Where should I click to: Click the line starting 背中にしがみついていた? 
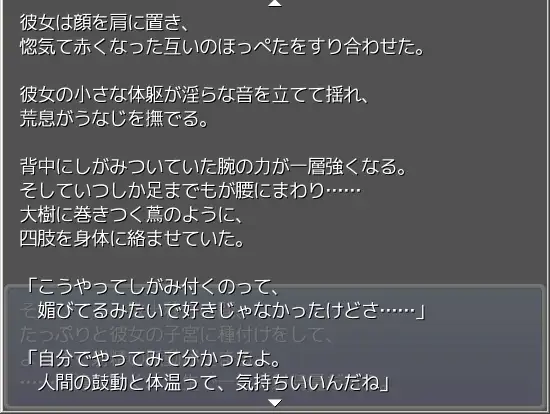point(213,166)
